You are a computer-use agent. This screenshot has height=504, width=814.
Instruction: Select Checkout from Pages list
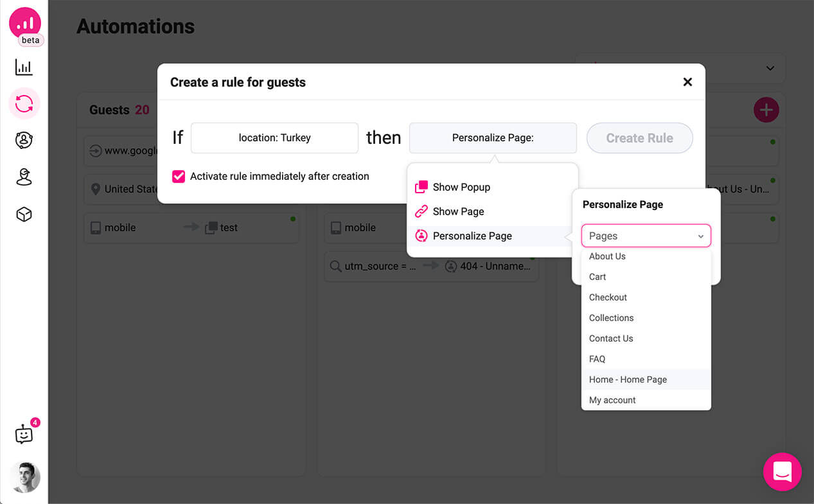pos(646,297)
